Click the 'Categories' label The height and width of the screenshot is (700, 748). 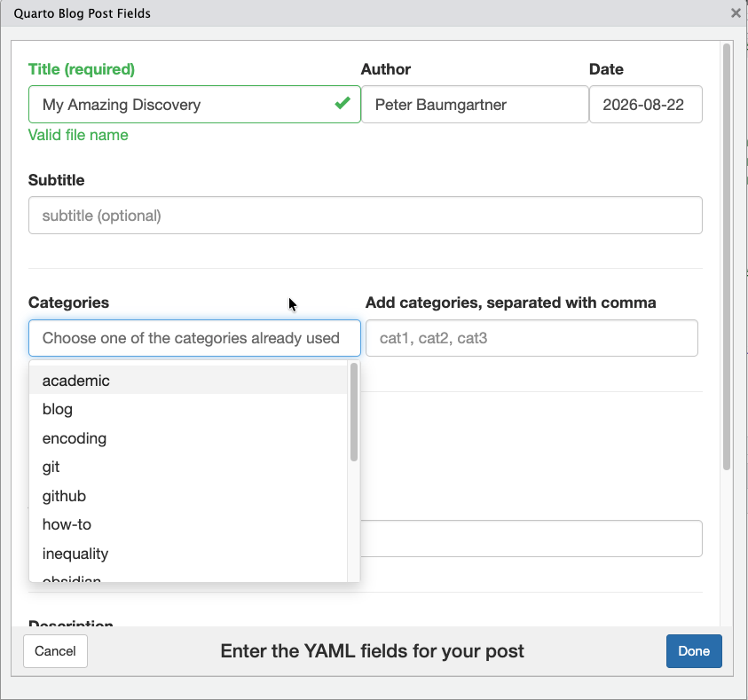pyautogui.click(x=68, y=303)
